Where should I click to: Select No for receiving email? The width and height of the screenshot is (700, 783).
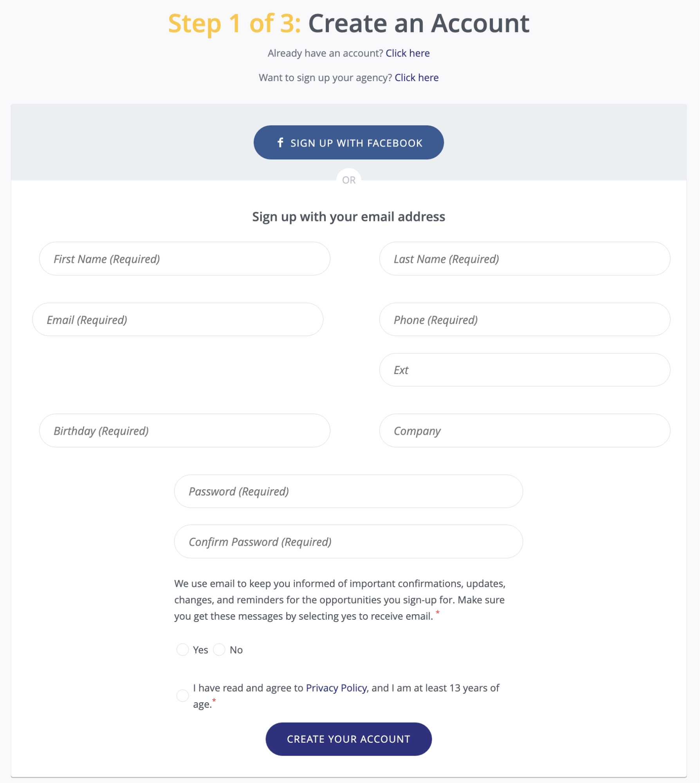pyautogui.click(x=219, y=649)
